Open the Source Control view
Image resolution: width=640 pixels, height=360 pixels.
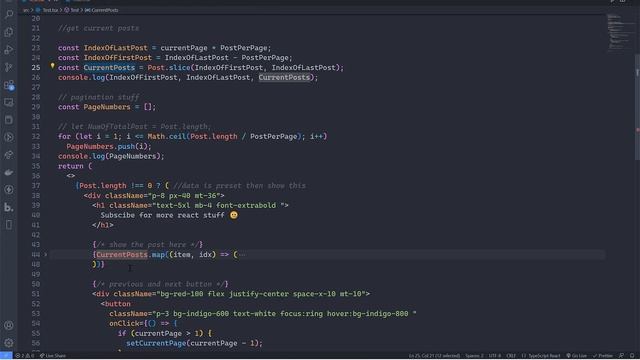pyautogui.click(x=9, y=67)
